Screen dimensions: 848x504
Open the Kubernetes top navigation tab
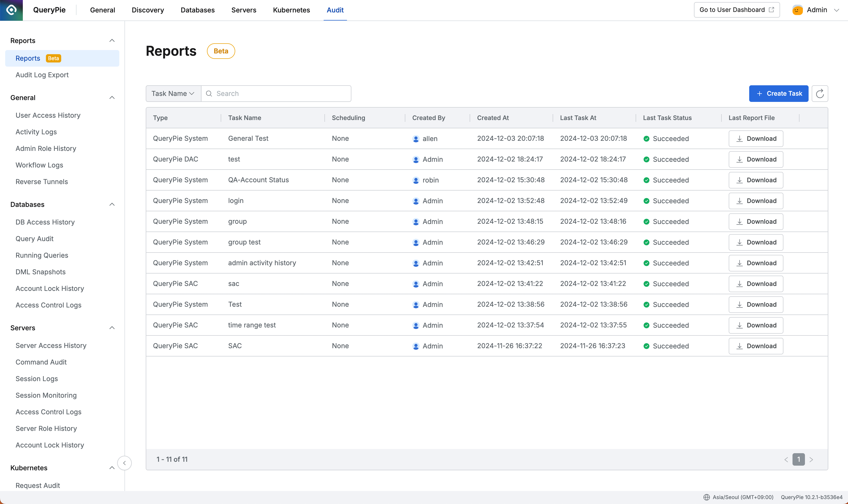291,10
